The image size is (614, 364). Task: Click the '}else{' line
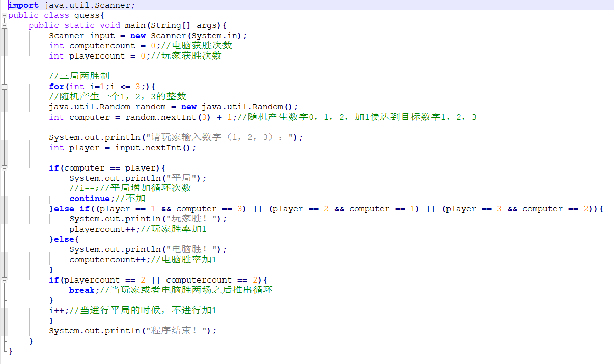64,239
